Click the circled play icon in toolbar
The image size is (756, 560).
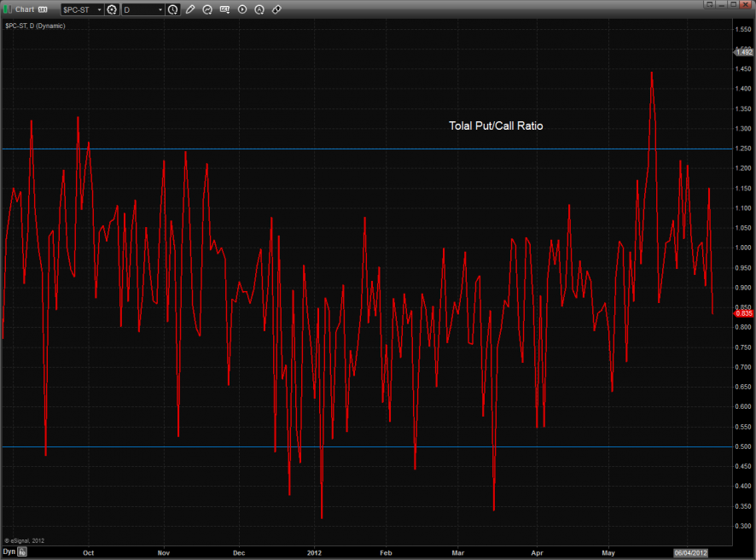(x=242, y=9)
